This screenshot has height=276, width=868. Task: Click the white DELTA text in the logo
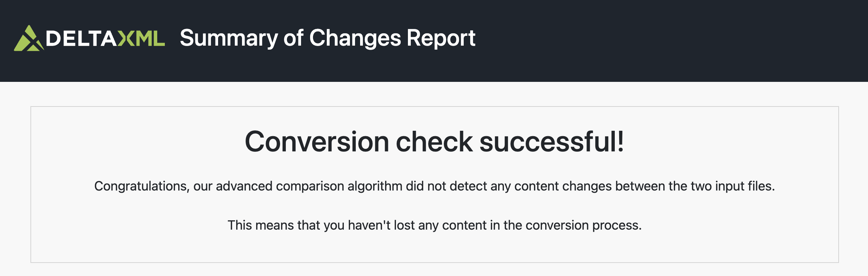coord(81,38)
